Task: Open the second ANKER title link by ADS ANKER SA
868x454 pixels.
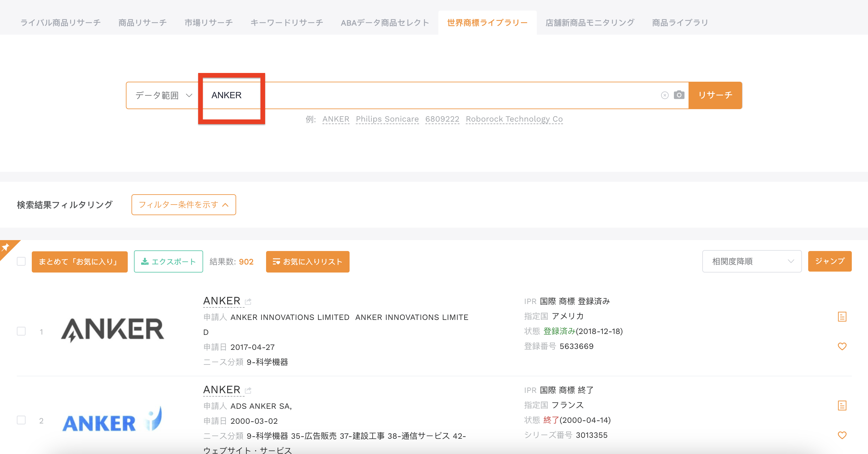Action: pos(222,390)
